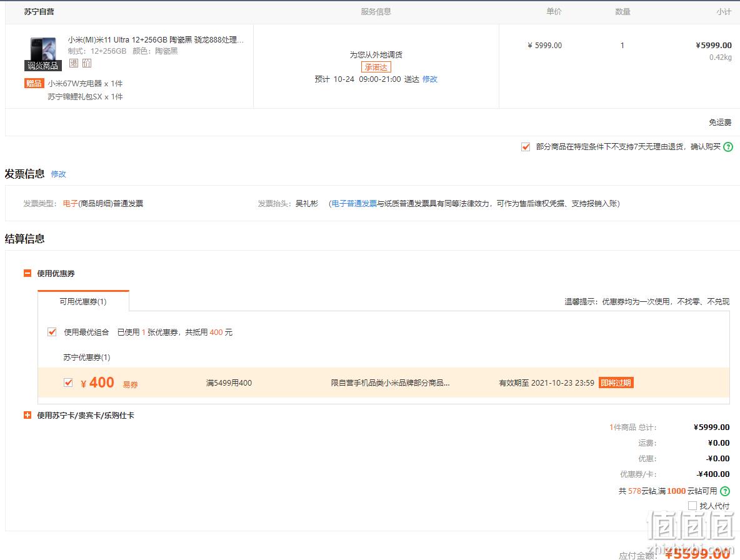Click the 0.42kg weight value
This screenshot has width=740, height=560.
[x=721, y=57]
